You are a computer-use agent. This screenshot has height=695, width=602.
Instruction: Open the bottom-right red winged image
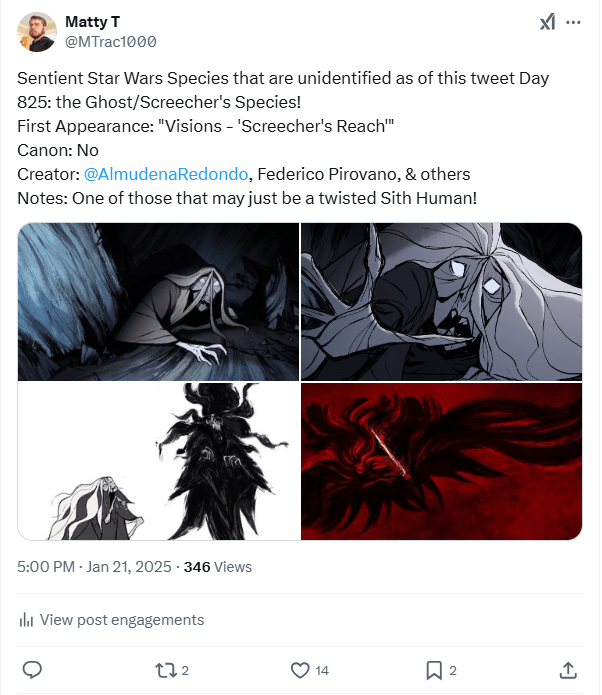441,461
